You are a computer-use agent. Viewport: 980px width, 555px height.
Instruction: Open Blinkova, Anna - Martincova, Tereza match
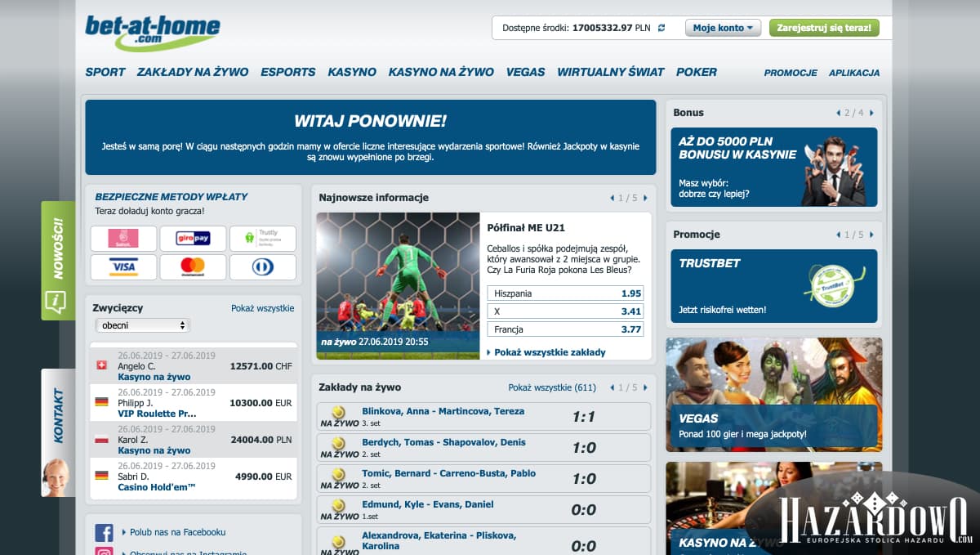pyautogui.click(x=443, y=411)
